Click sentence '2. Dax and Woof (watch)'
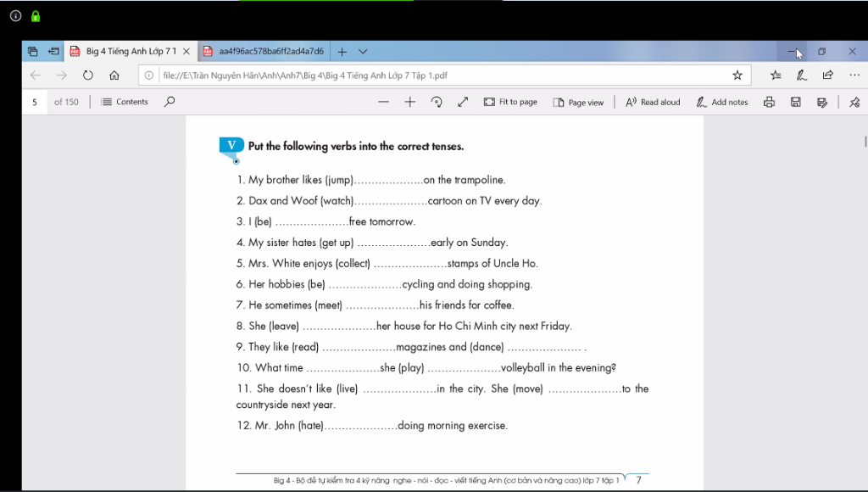The height and width of the screenshot is (492, 868). click(x=389, y=200)
